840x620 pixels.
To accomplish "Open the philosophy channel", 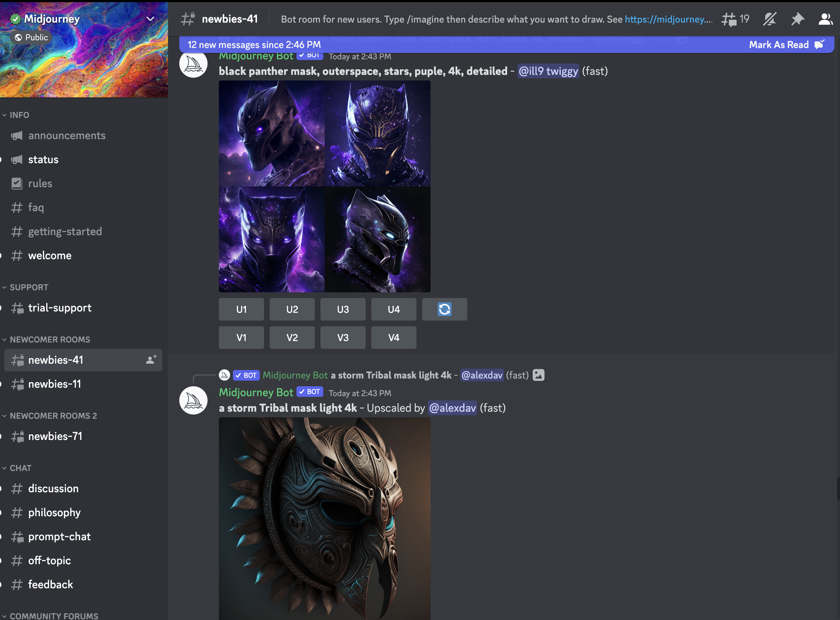I will [x=83, y=512].
